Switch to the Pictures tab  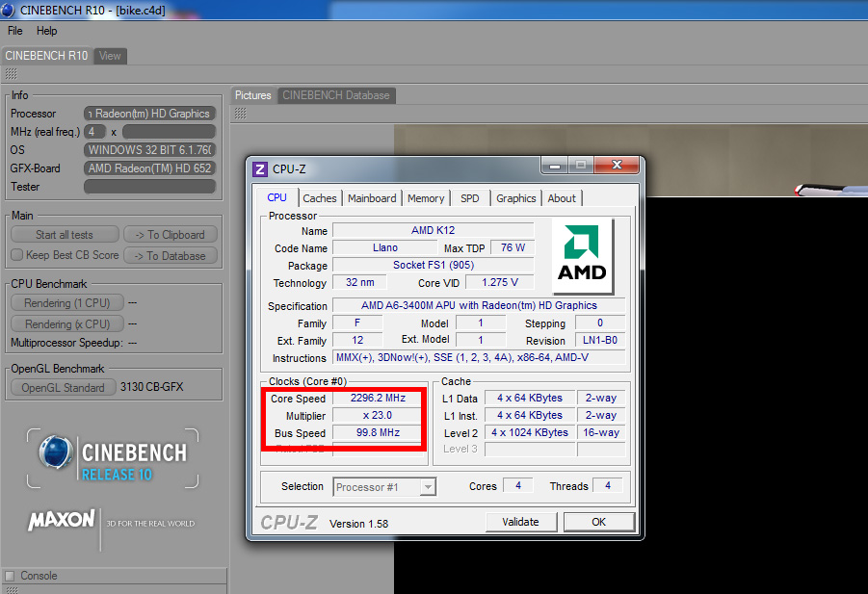pos(253,95)
